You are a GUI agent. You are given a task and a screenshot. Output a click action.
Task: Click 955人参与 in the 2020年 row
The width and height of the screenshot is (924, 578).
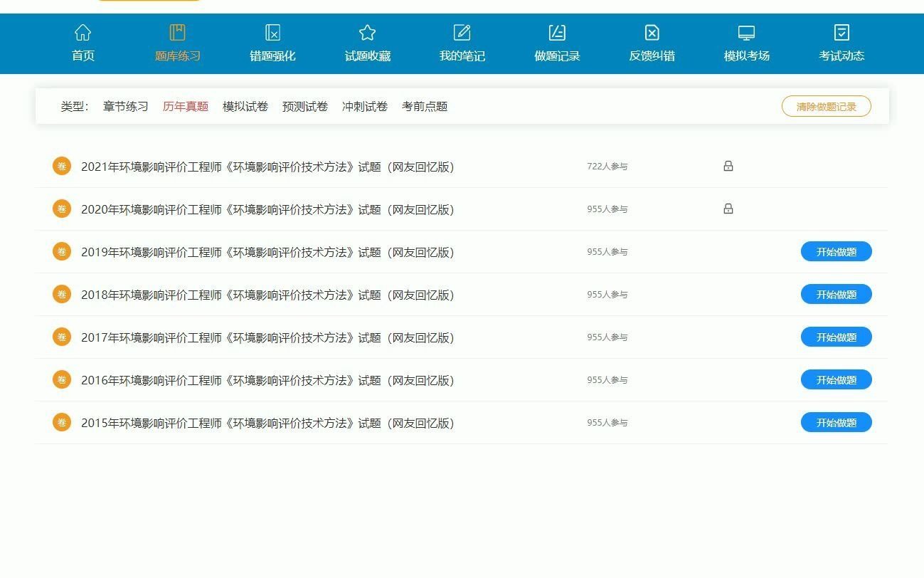click(x=607, y=209)
